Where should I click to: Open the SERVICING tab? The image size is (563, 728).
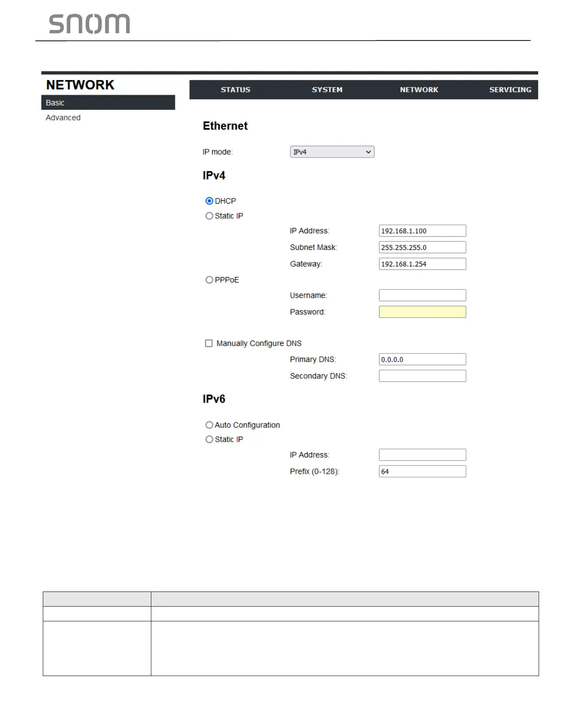[510, 90]
